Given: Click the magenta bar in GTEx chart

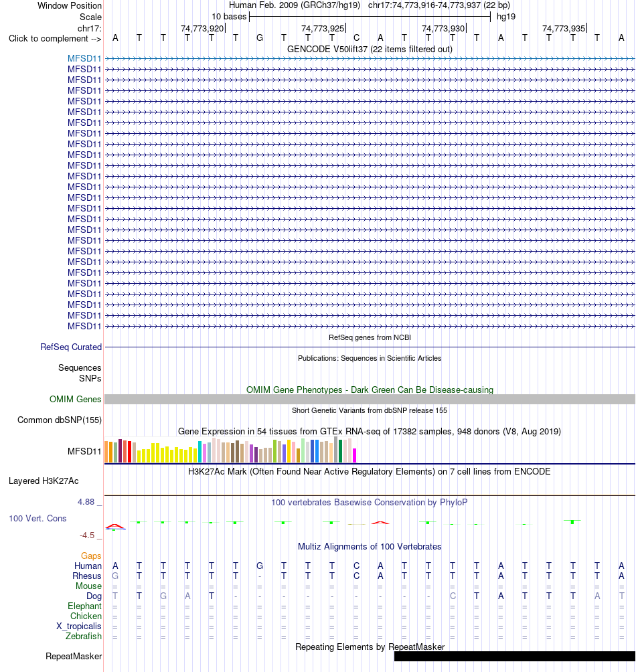Looking at the screenshot, I should 354,455.
